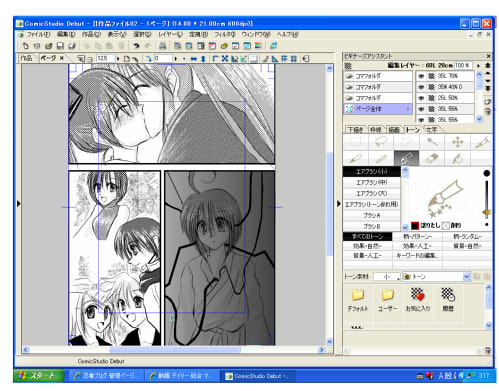Viewport: 499px width, 391px height.
Task: Click the black triangle at canvas left edge
Action: pos(18,204)
